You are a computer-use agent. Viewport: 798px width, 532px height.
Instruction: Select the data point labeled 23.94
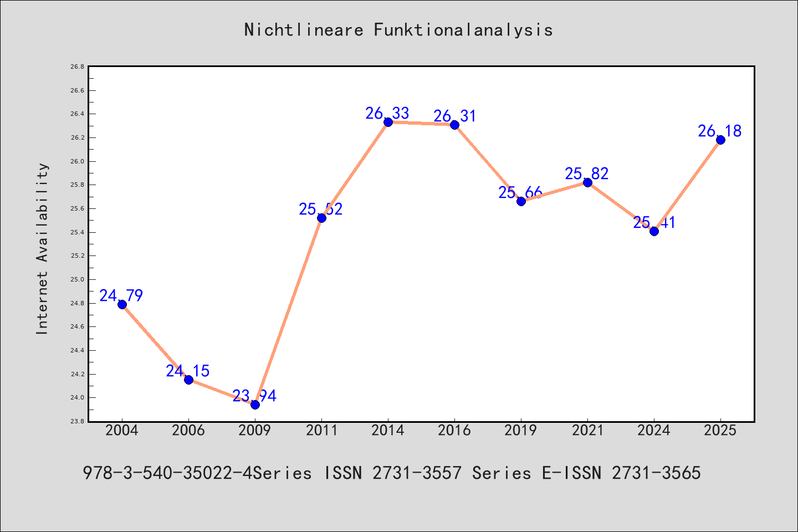(x=255, y=405)
